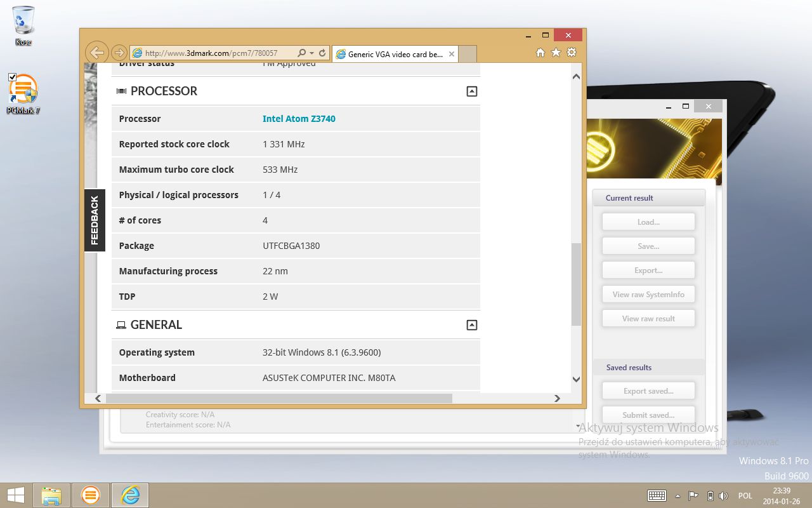Click the horizontal scrollbar thumb

(279, 398)
